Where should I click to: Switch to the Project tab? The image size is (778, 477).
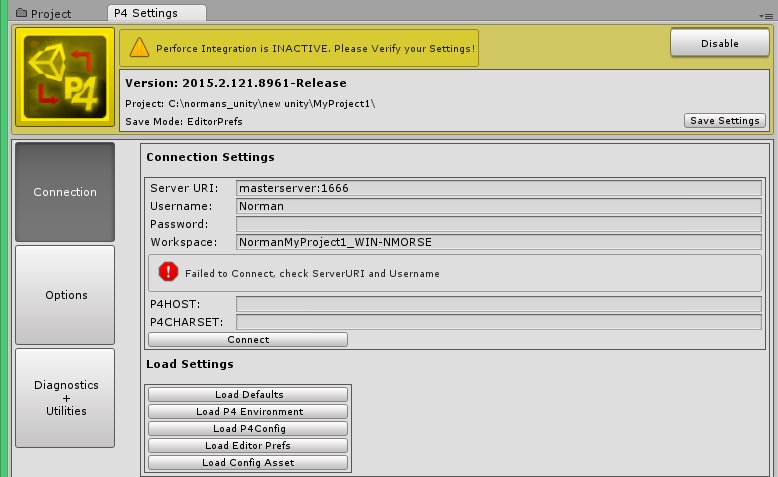click(x=44, y=13)
